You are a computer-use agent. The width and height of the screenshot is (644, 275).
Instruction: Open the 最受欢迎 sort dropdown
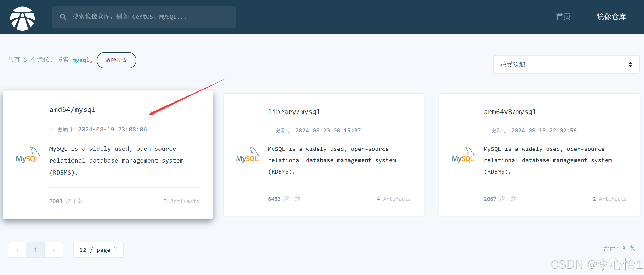point(566,64)
